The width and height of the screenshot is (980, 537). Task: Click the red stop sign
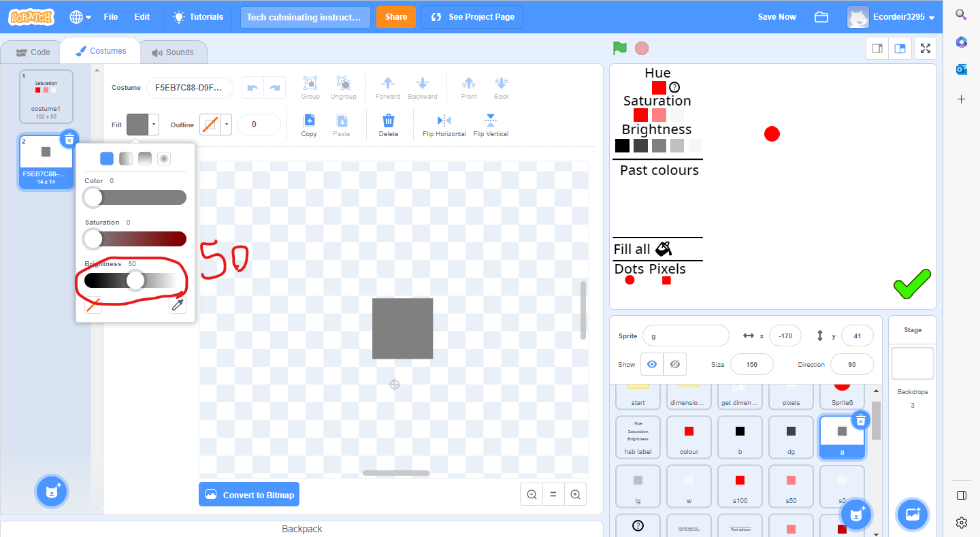click(640, 48)
